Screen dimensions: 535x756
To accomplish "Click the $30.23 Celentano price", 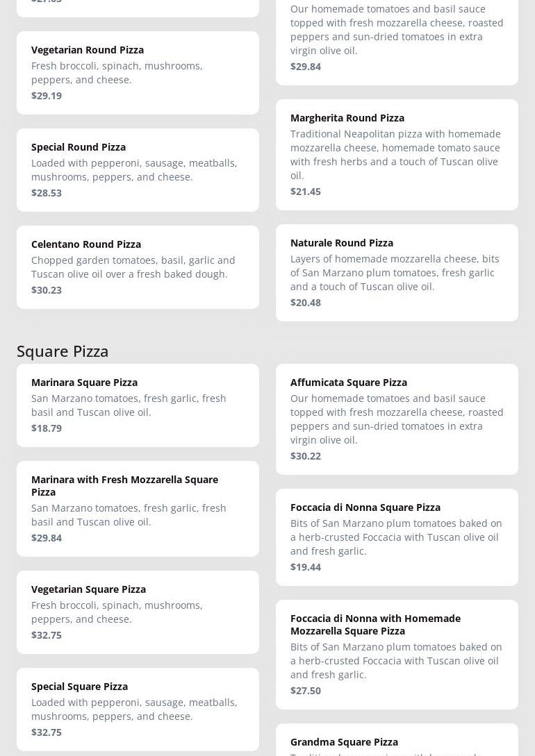I will [x=47, y=290].
